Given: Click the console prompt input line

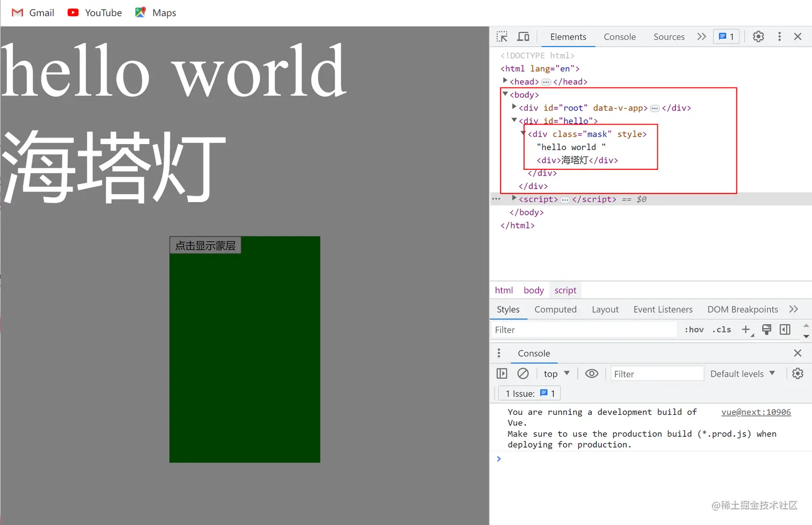Looking at the screenshot, I should (651, 459).
